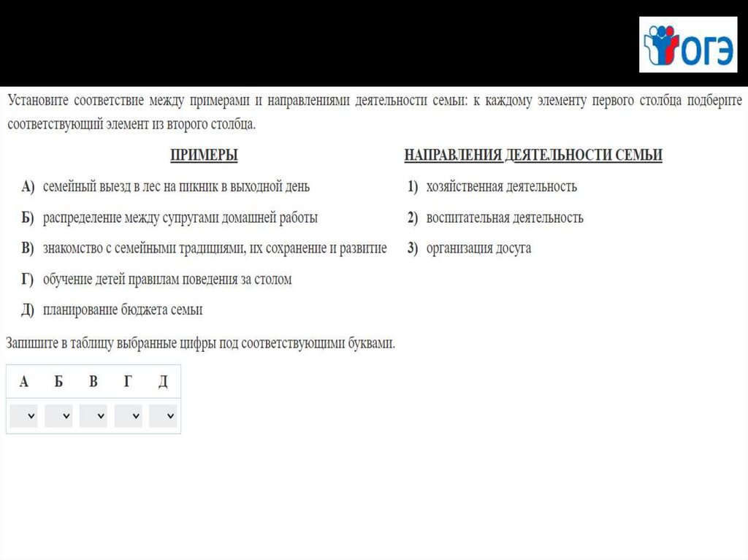Click table header letter Б
748x560 pixels.
(x=58, y=381)
